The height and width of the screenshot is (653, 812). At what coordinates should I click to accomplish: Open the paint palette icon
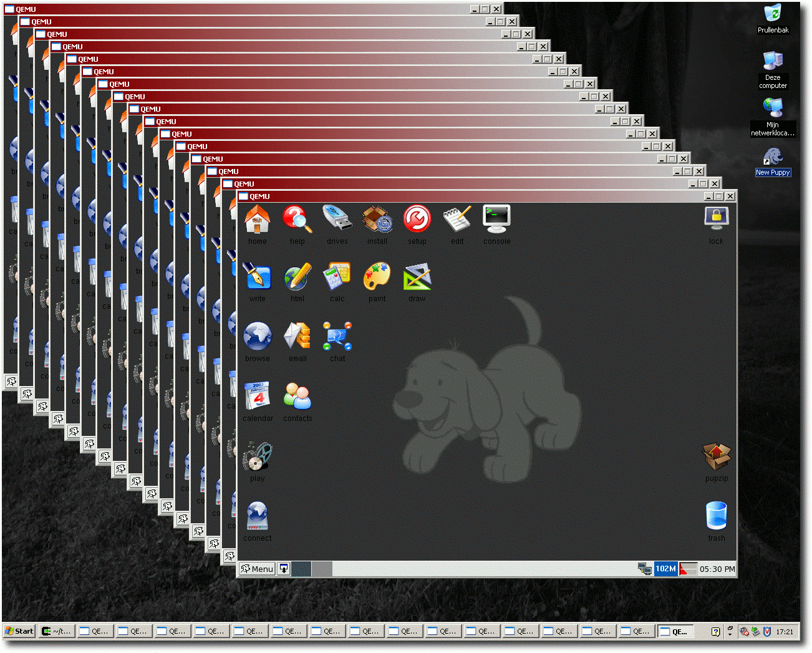377,277
